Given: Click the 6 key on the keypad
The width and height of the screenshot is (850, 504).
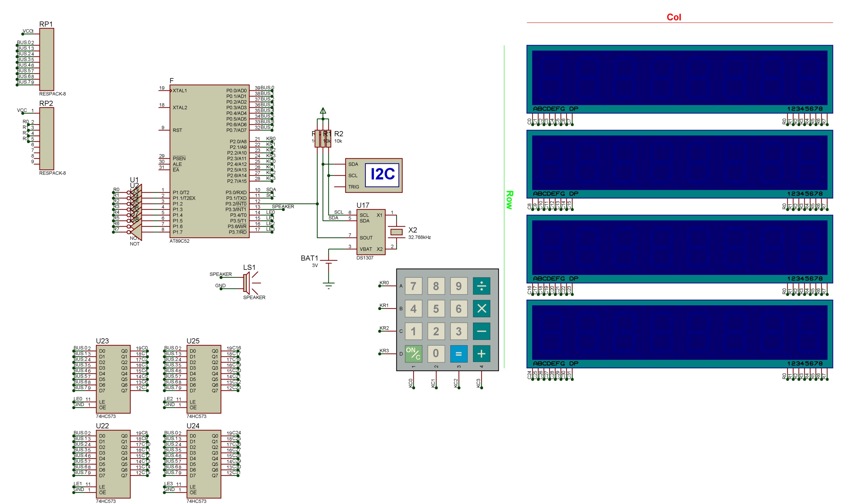Looking at the screenshot, I should [459, 308].
